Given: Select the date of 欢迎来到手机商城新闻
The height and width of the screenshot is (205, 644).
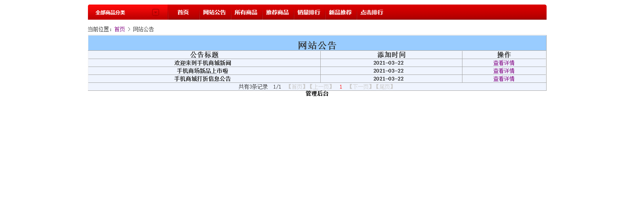Looking at the screenshot, I should [389, 63].
